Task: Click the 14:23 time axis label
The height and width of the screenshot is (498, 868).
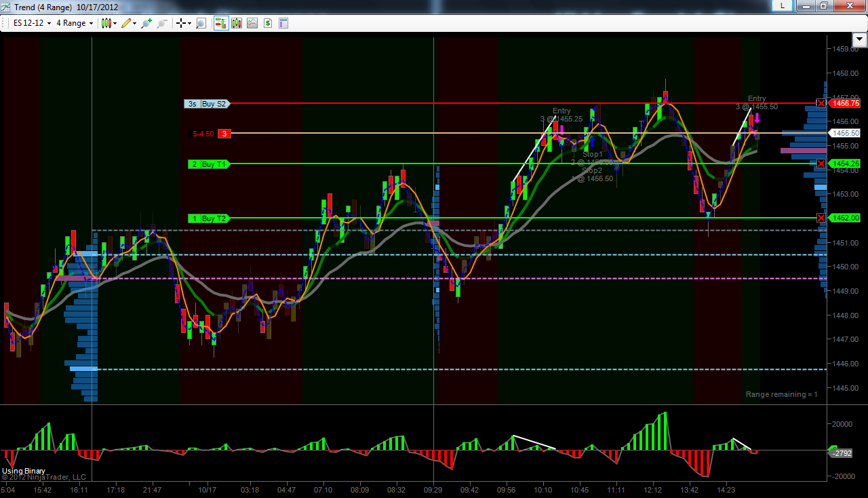Action: pyautogui.click(x=726, y=489)
